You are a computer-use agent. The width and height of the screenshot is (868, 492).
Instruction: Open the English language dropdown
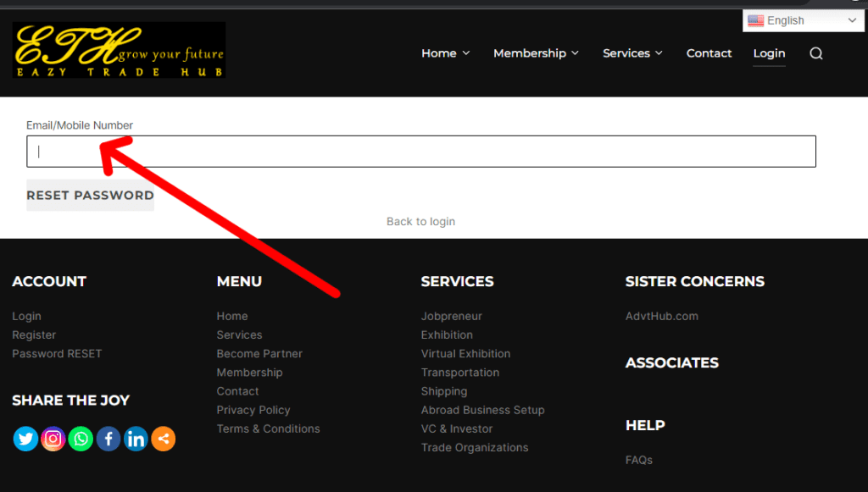tap(802, 20)
